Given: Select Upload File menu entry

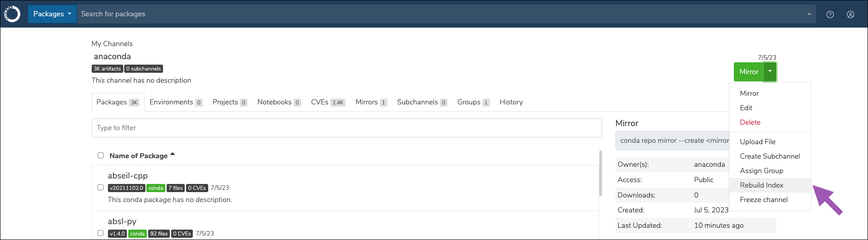Looking at the screenshot, I should (x=770, y=142).
